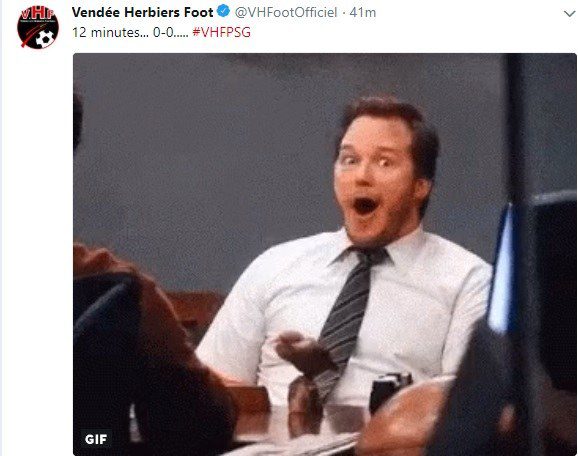Click the GIF label badge on media
578x456 pixels.
96,439
